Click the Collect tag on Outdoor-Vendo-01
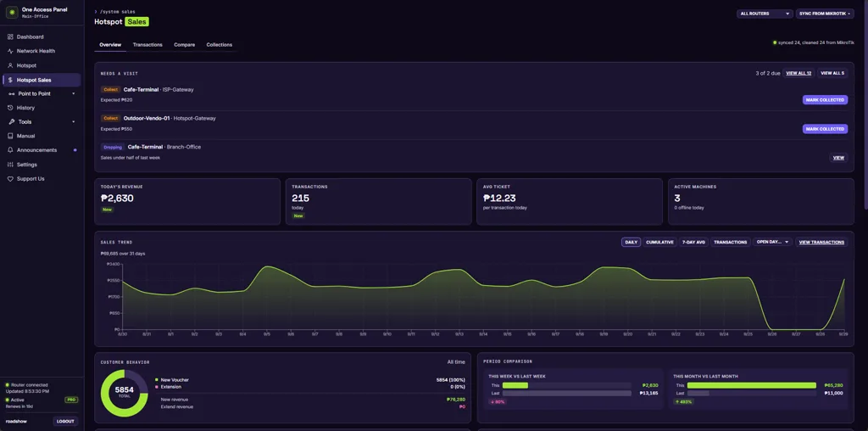 pyautogui.click(x=110, y=118)
